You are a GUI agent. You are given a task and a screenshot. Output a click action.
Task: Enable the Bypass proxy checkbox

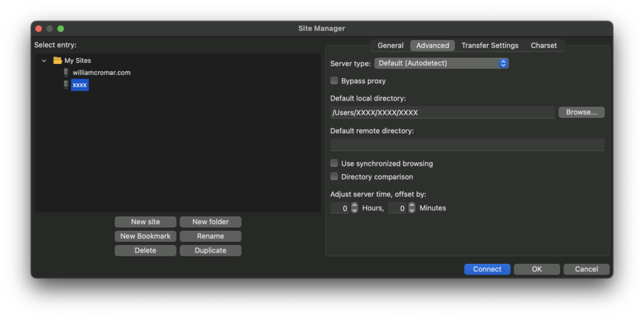335,81
